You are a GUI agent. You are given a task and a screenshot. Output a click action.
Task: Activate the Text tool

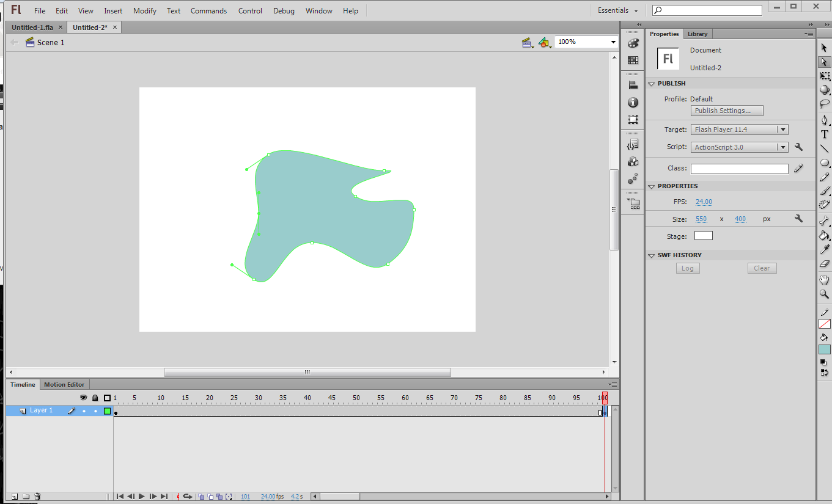pyautogui.click(x=824, y=134)
